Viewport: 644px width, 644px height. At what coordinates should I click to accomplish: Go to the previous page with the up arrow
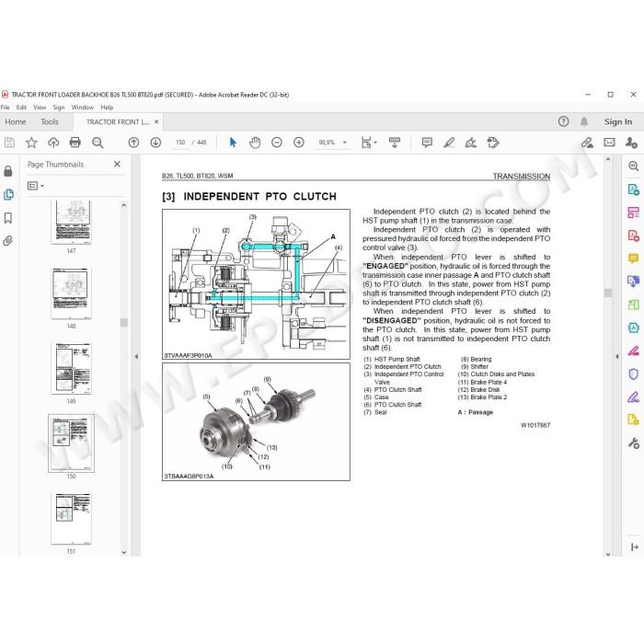coord(133,143)
